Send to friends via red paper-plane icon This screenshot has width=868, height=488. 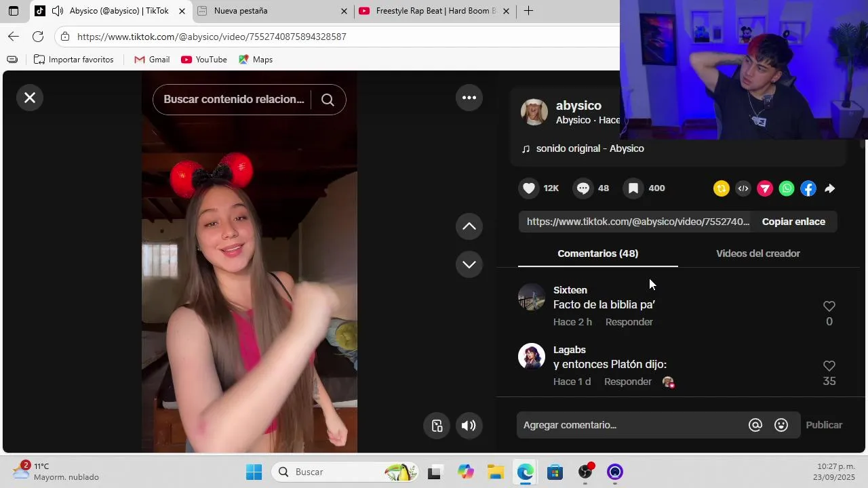click(x=765, y=189)
